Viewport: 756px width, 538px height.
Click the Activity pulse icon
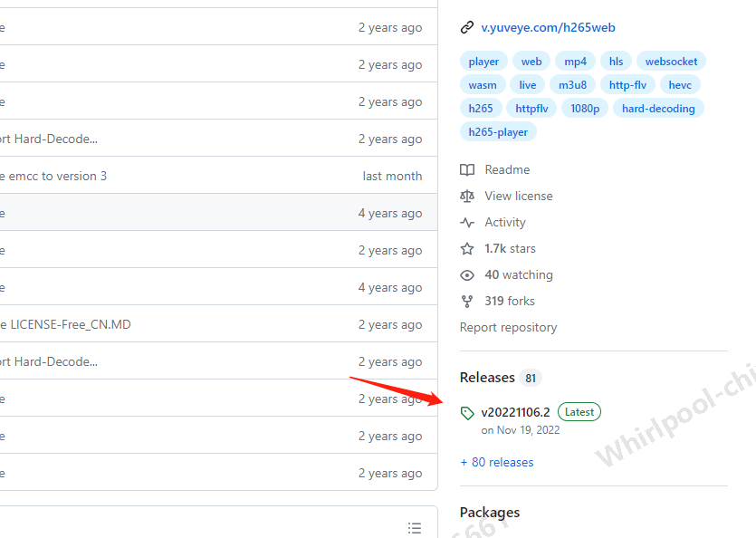point(466,222)
